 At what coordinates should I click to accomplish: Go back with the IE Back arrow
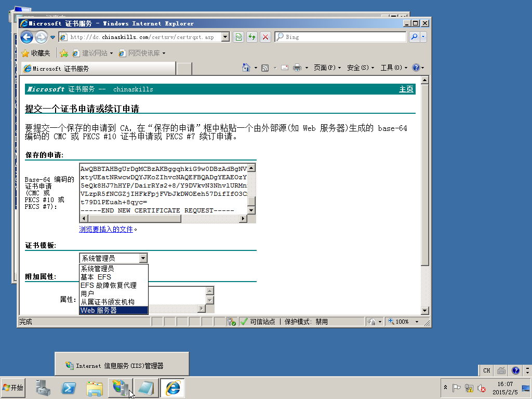click(x=27, y=37)
